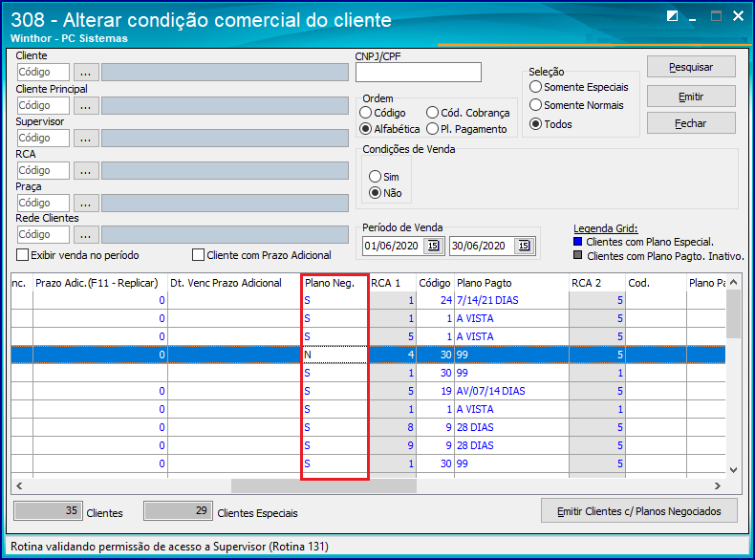Click Prazo Adic.(F11 - Replicar) column header
This screenshot has height=560, width=755.
click(100, 283)
